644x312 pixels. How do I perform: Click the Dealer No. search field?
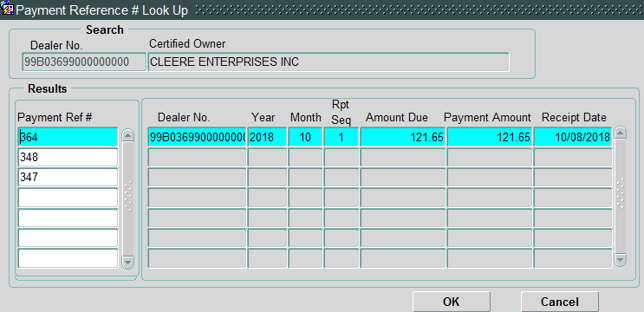pyautogui.click(x=84, y=62)
